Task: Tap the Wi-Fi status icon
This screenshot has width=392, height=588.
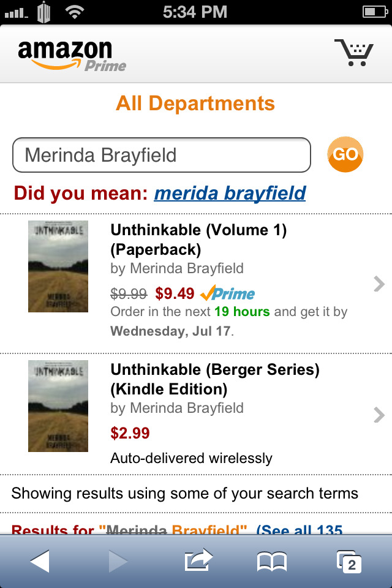Action: (x=75, y=12)
